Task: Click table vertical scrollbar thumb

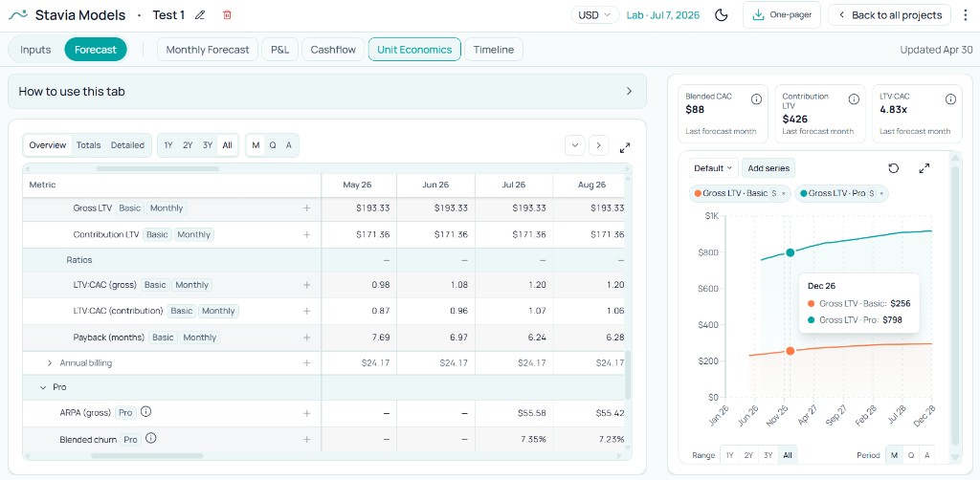Action: pos(628,375)
